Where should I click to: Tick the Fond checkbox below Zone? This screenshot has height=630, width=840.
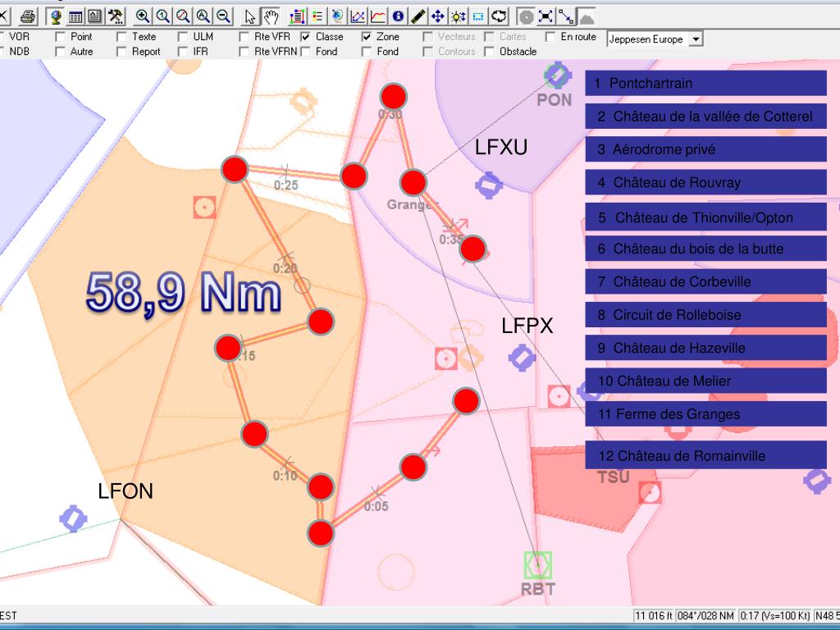point(367,52)
